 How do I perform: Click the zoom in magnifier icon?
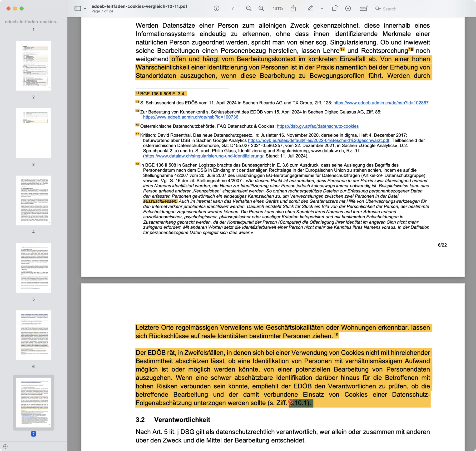pyautogui.click(x=261, y=9)
